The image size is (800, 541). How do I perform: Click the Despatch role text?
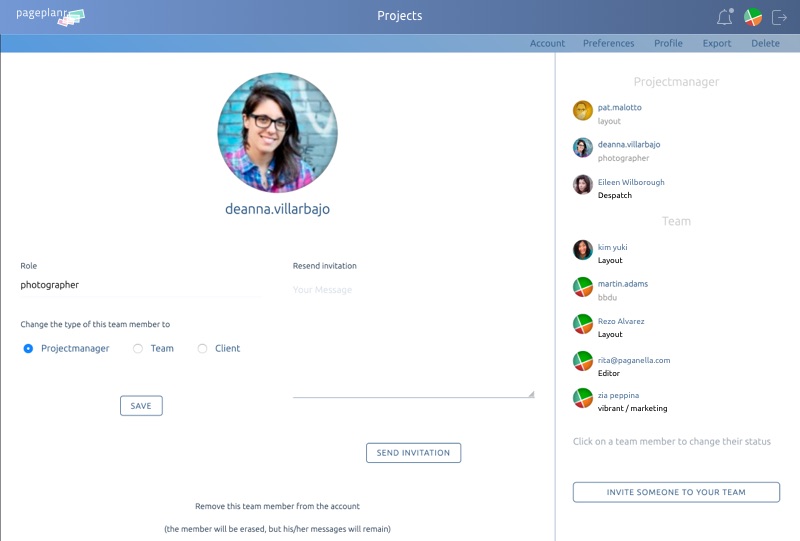pyautogui.click(x=614, y=195)
